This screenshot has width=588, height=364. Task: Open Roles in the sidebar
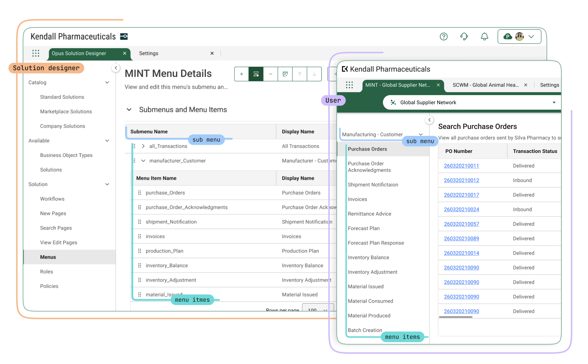[x=46, y=271]
